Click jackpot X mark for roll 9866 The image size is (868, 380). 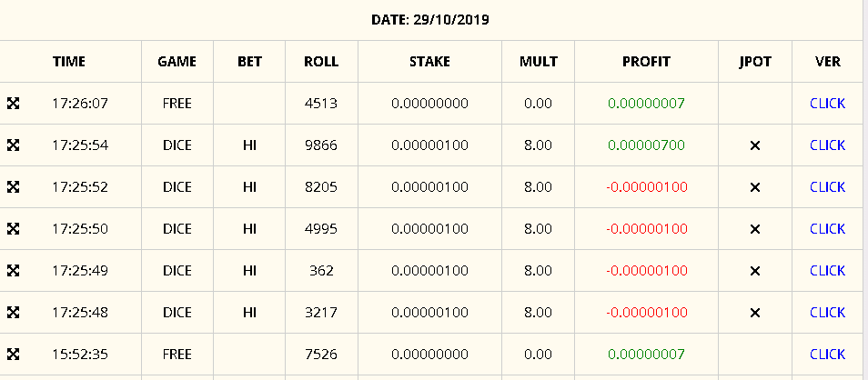pos(754,145)
